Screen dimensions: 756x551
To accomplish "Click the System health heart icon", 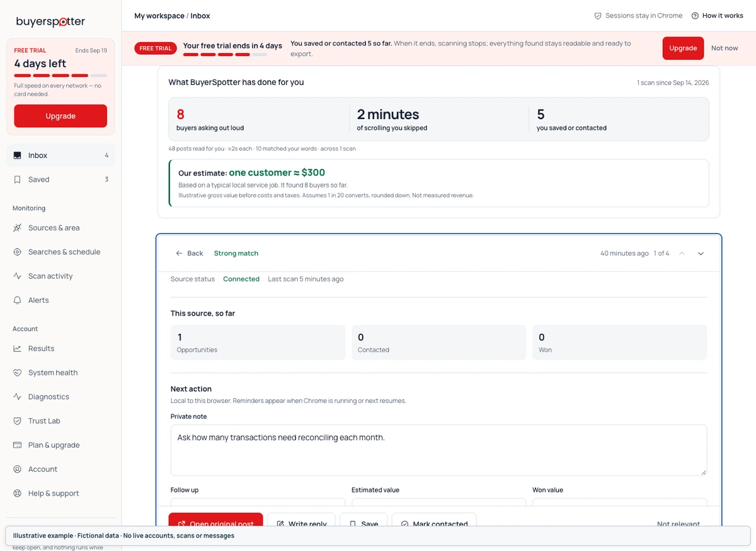I will click(x=17, y=373).
